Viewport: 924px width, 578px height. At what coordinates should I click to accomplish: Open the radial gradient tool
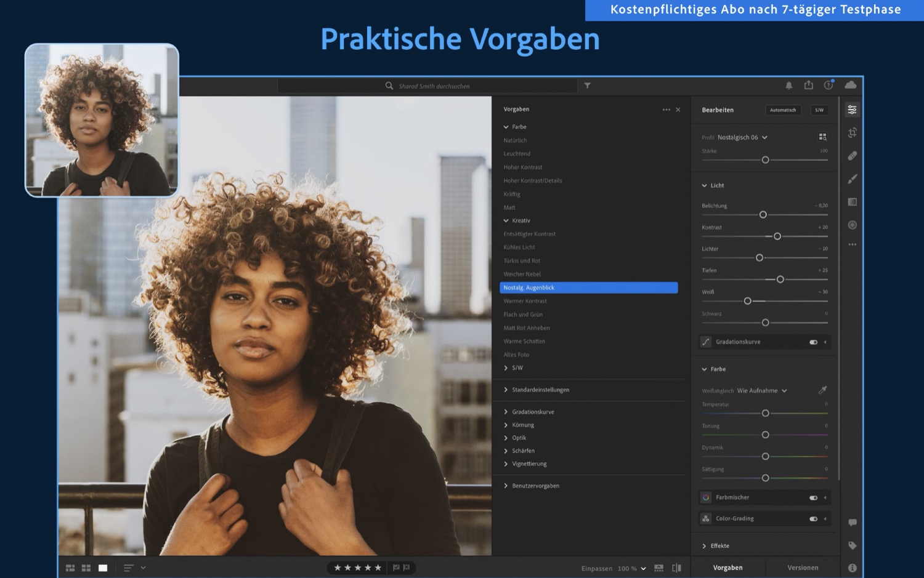pos(852,225)
